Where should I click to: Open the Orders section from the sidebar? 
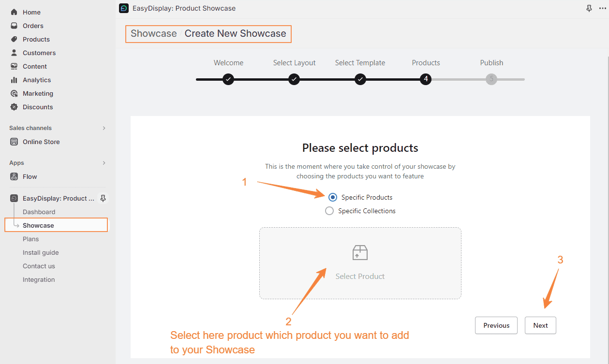[32, 26]
